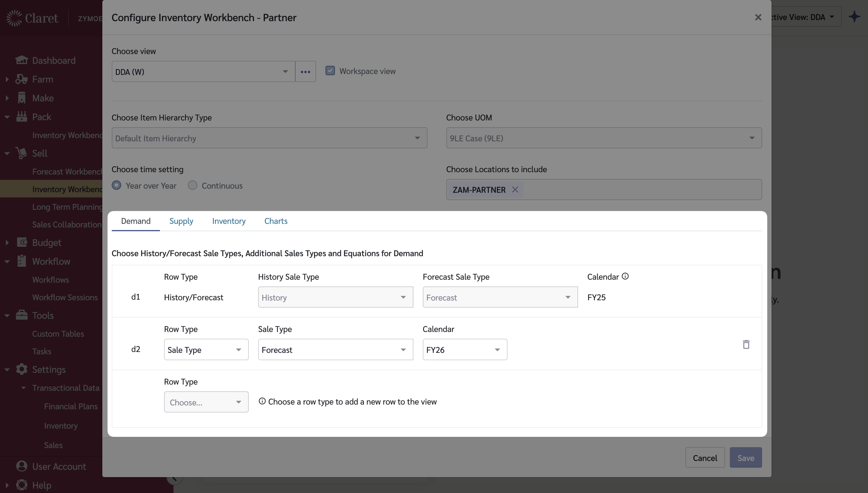Click the sparkle AI assistant icon
Viewport: 868px width, 493px height.
point(854,16)
